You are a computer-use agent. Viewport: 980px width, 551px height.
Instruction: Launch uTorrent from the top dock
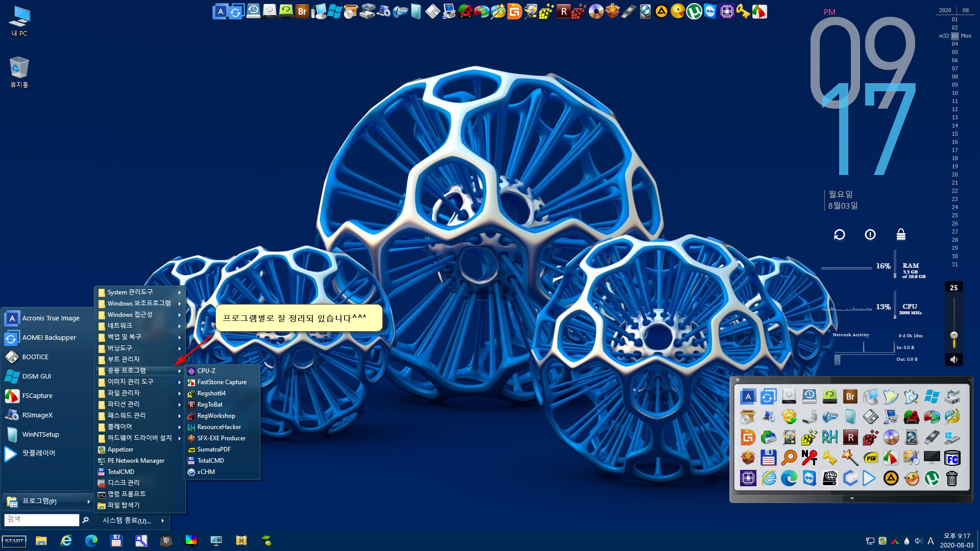click(694, 11)
